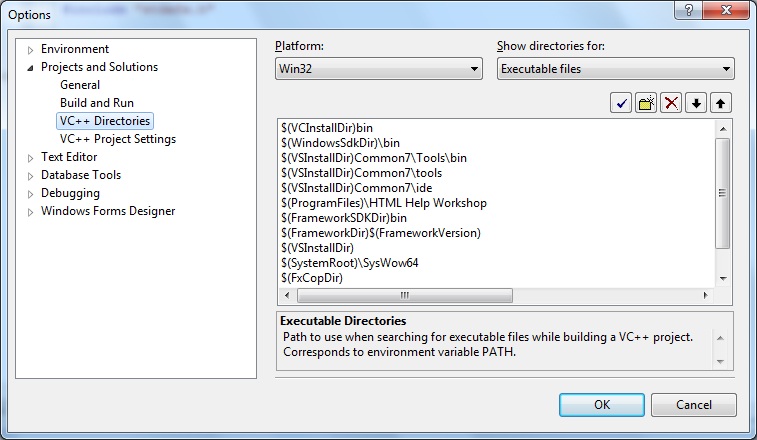Click the Move Line Up arrow icon
Screen dimensions: 757x440
pos(721,103)
